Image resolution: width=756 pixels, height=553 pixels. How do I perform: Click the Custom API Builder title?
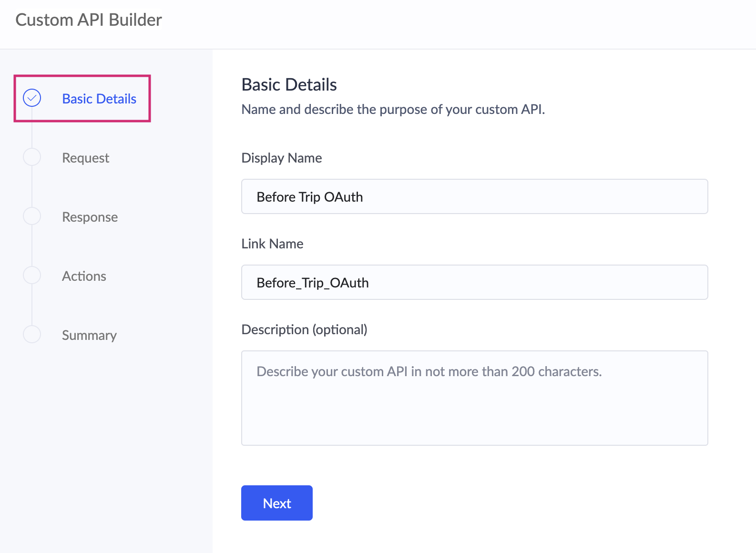tap(89, 20)
